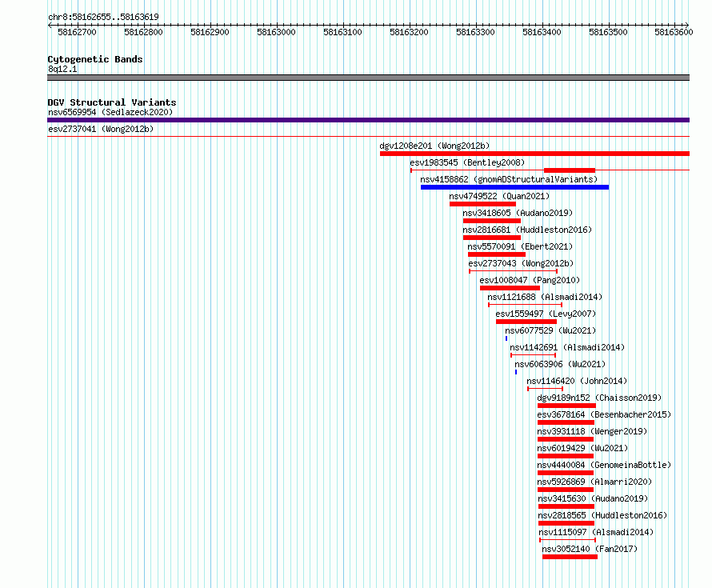Click the red nsv3052140 Fan2017 bar
The width and height of the screenshot is (712, 588).
[x=570, y=557]
